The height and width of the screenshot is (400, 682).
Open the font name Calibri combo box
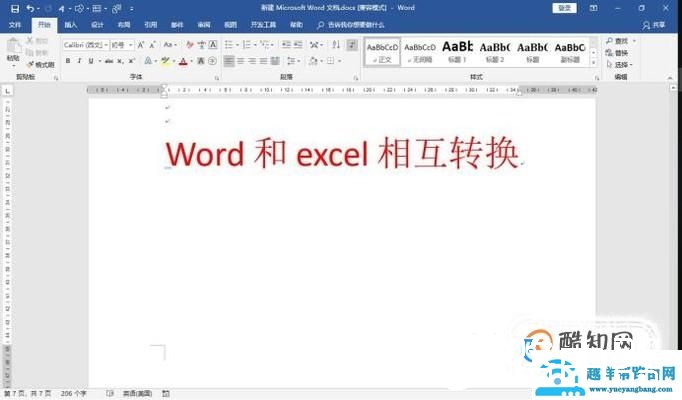(85, 45)
